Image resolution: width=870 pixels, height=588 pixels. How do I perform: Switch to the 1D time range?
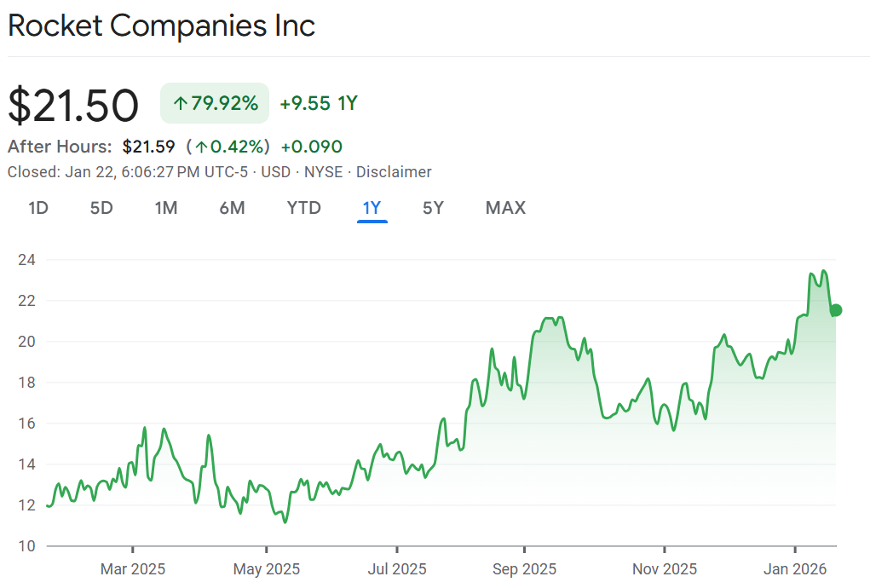coord(38,208)
